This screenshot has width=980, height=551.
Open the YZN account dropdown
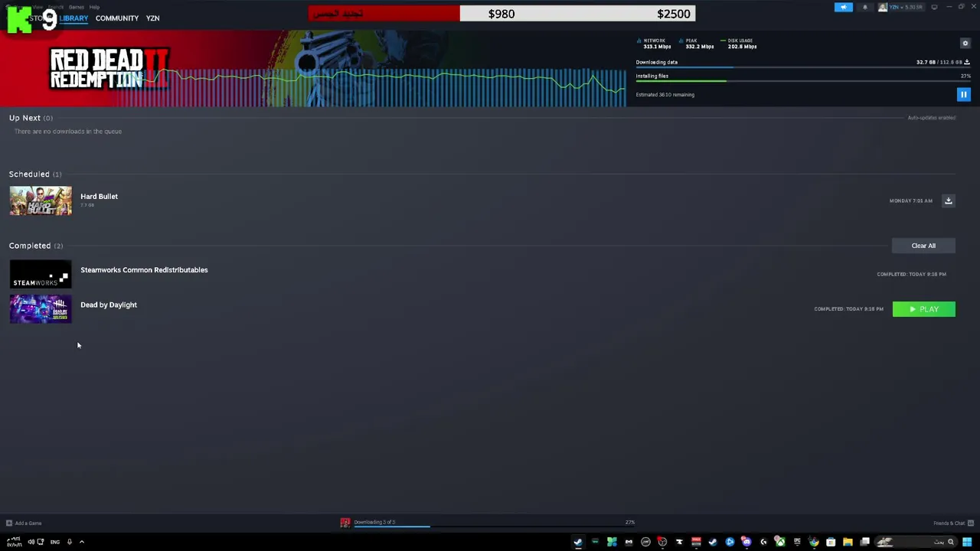pos(900,7)
